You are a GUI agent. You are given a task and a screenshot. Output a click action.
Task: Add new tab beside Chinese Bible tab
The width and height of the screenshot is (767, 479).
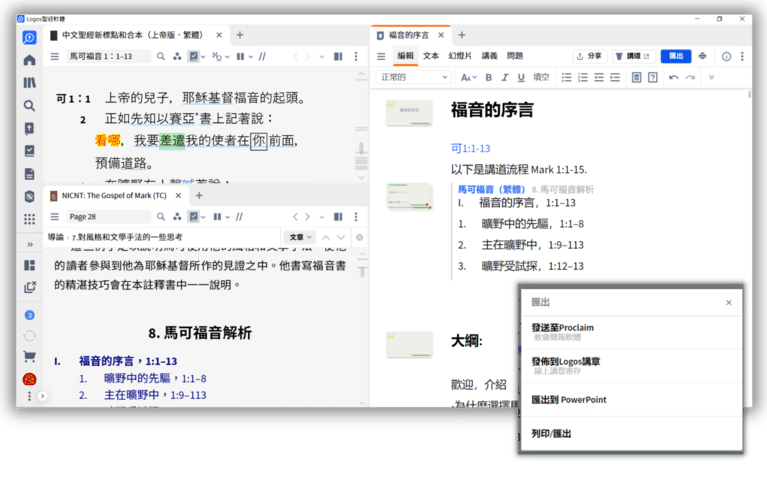coord(240,35)
